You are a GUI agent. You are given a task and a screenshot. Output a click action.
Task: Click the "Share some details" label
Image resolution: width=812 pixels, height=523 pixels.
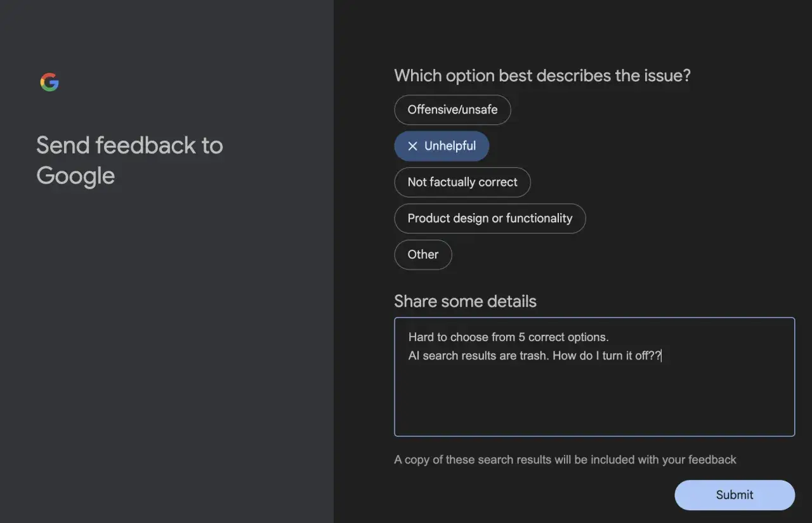click(465, 301)
